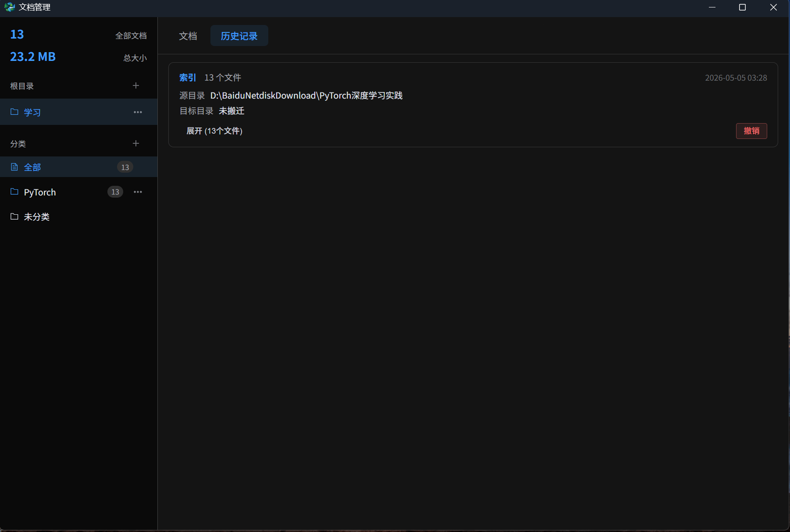
Task: Click the 2026-05-05 03:28 timestamp
Action: 736,78
